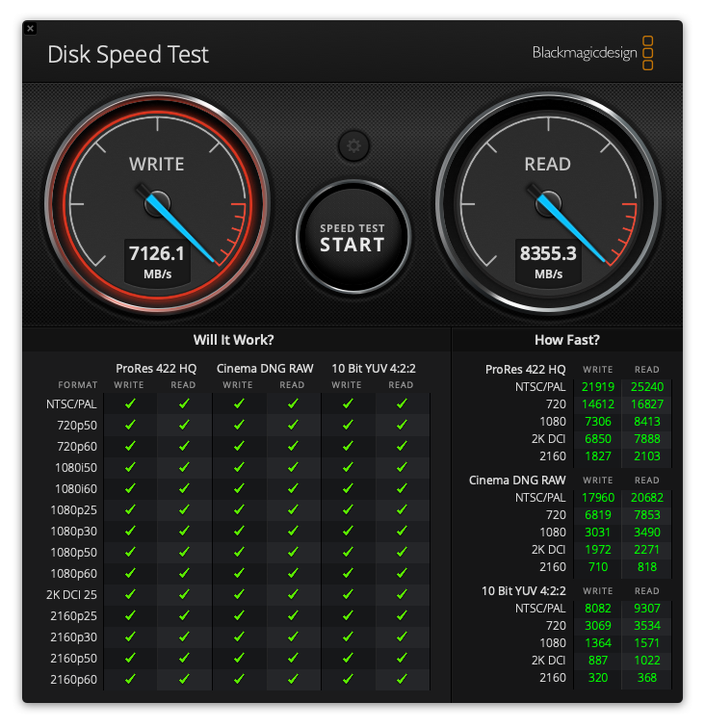Click 10 Bit YUV 1080 read value 1571
The width and height of the screenshot is (705, 728).
[x=647, y=643]
